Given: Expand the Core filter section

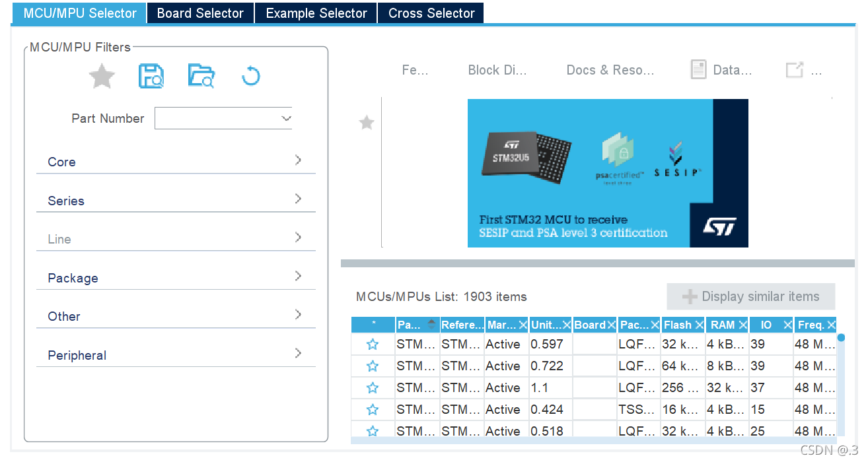Looking at the screenshot, I should (176, 161).
